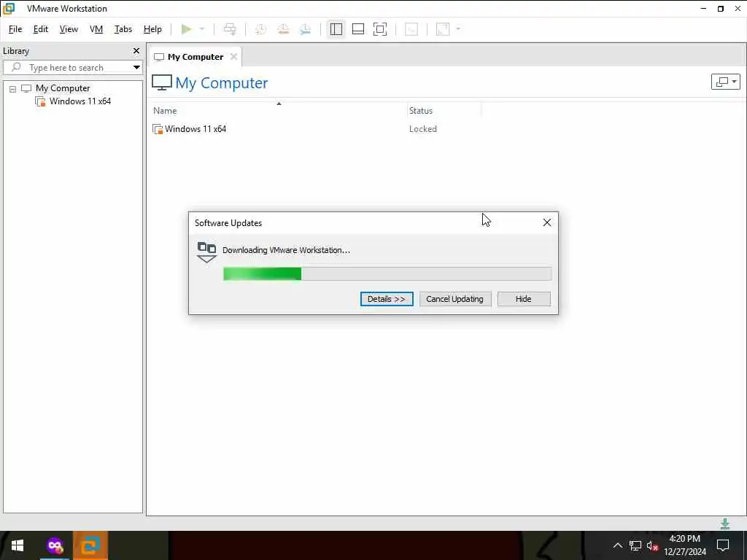Open the Help menu
747x560 pixels.
click(152, 29)
